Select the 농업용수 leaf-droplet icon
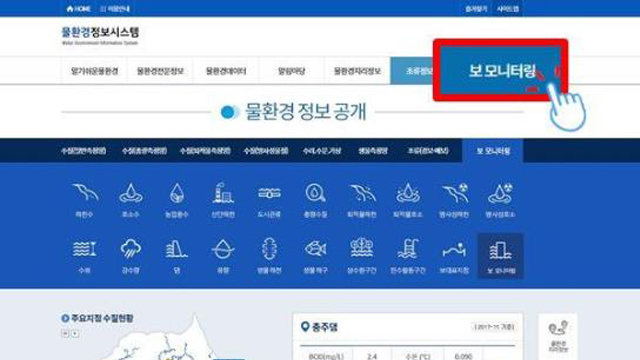Image resolution: width=640 pixels, height=360 pixels. point(177,200)
